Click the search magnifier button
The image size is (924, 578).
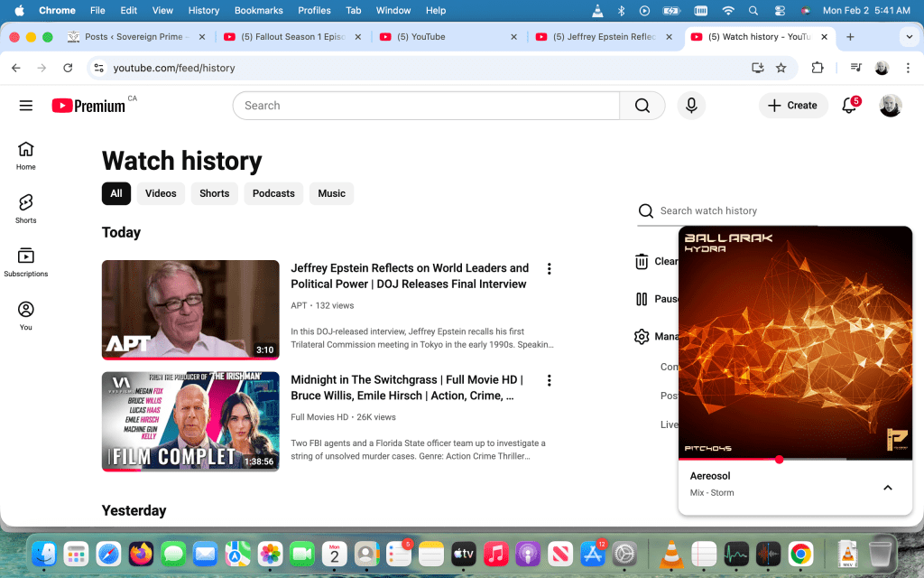click(642, 106)
